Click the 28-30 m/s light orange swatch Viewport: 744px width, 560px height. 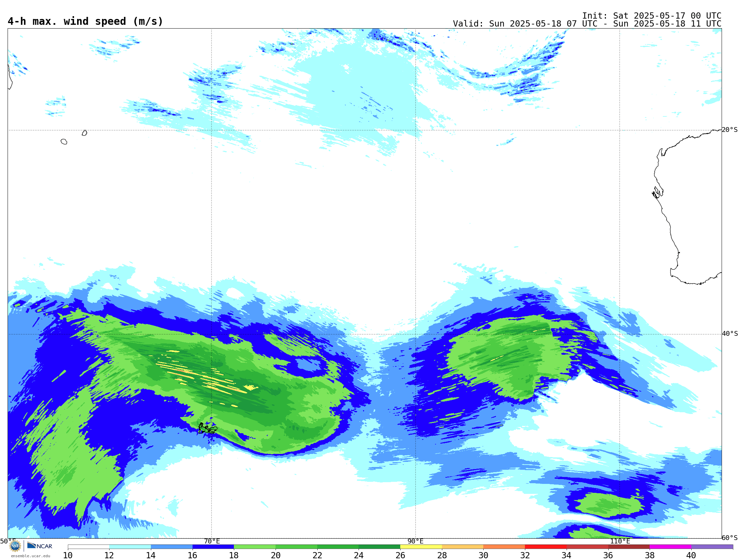coord(463,547)
